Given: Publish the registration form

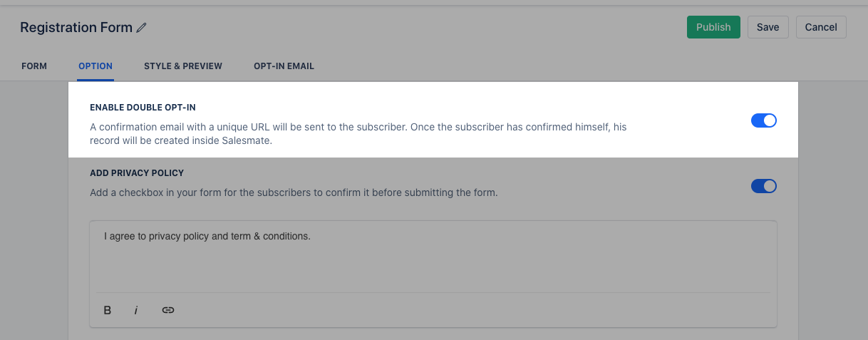Looking at the screenshot, I should [713, 27].
